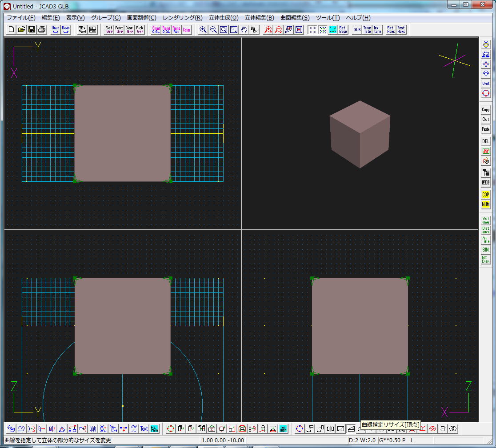
Task: Open the Texture toolbar button
Action: pos(377,29)
